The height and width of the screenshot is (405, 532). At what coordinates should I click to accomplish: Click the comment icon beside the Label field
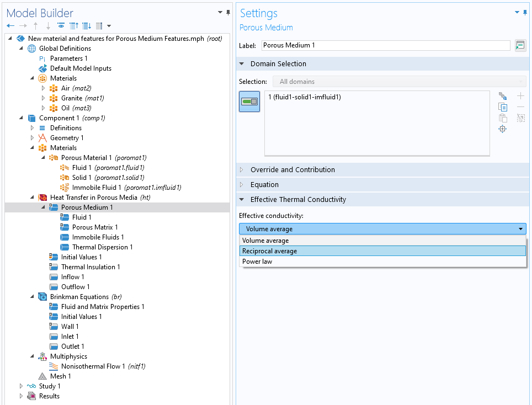point(520,45)
